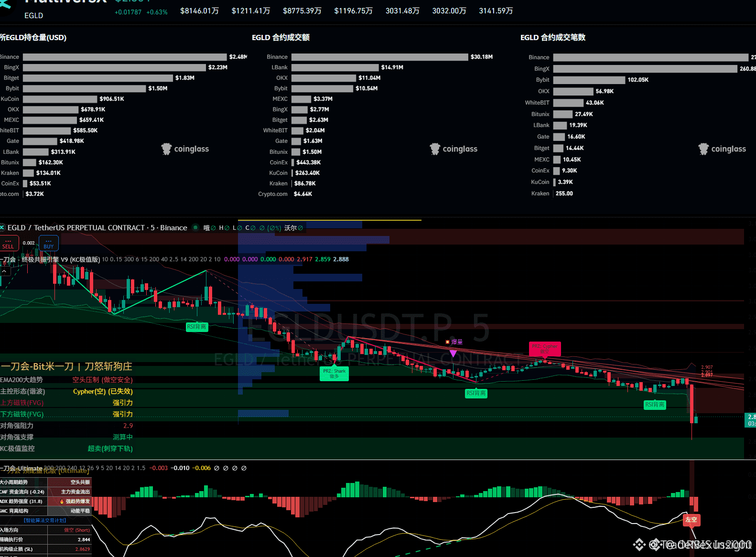
Task: Click the EGLD 合约成交额 chart title
Action: 281,37
